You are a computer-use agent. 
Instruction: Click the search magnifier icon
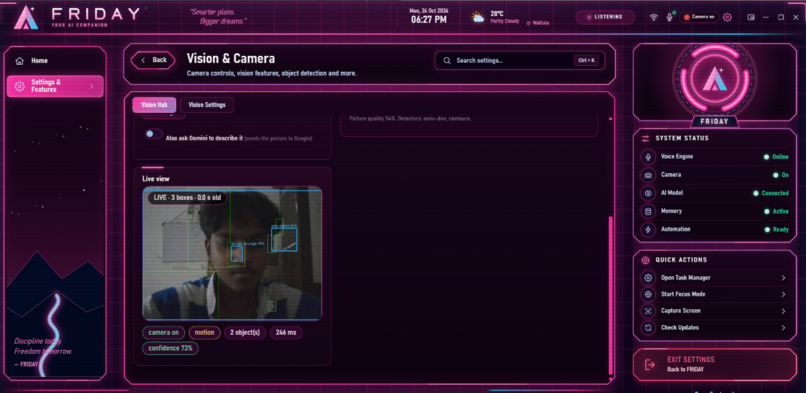(447, 61)
